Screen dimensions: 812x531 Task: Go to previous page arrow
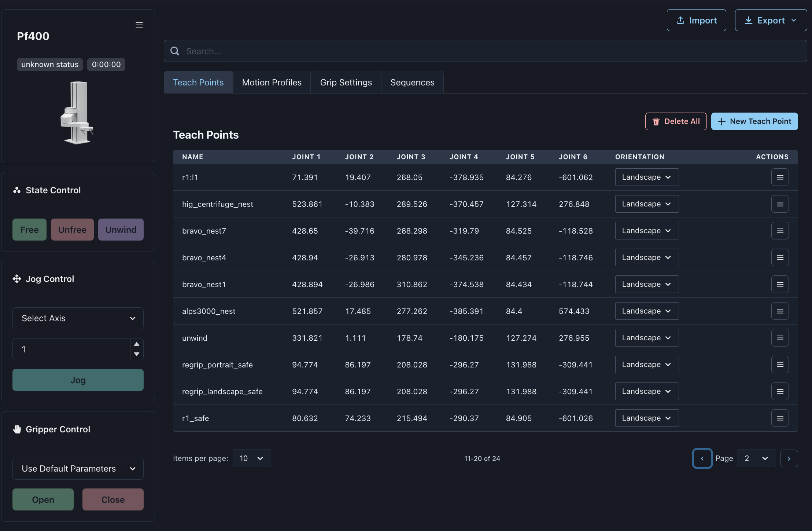coord(702,458)
